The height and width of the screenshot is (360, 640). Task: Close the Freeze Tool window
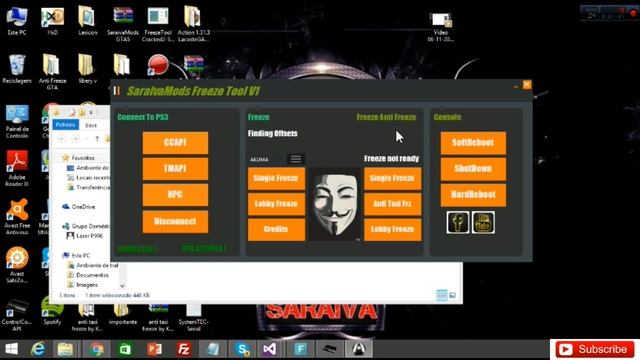pos(527,84)
